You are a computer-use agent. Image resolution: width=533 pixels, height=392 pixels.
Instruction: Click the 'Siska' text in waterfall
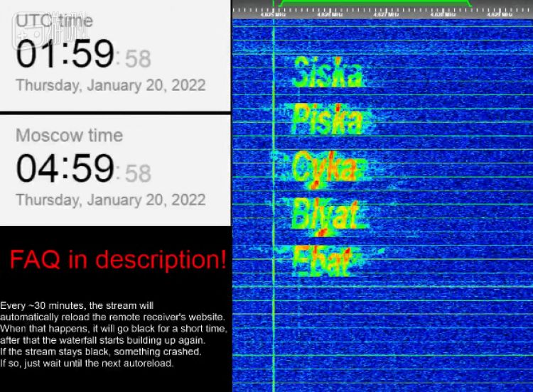tap(328, 72)
